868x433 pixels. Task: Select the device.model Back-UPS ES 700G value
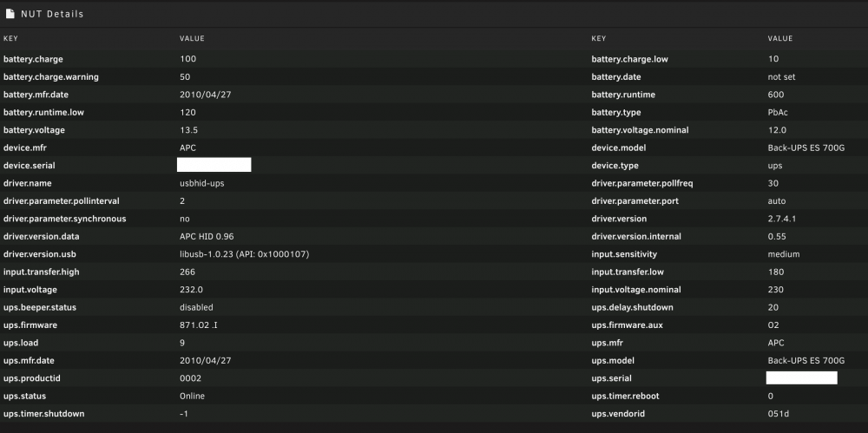[x=806, y=148]
